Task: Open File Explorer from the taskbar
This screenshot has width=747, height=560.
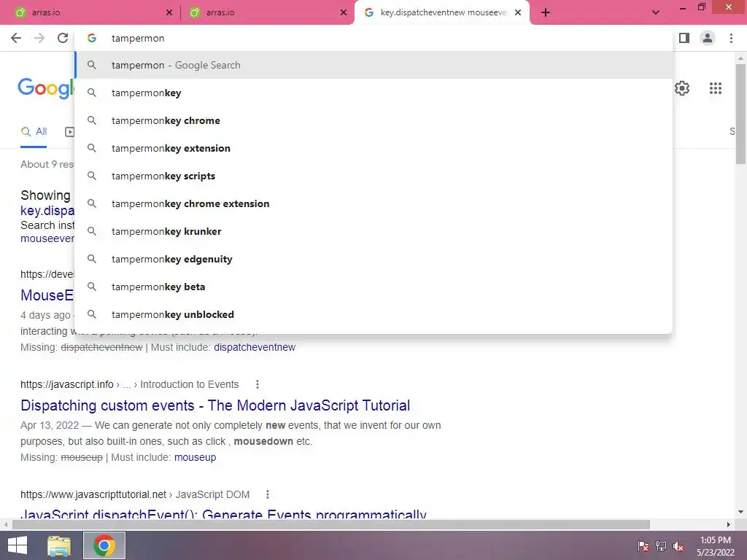Action: pos(59,545)
